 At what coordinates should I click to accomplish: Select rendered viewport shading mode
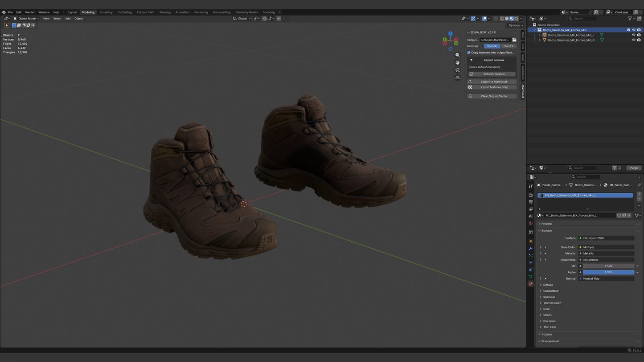516,19
